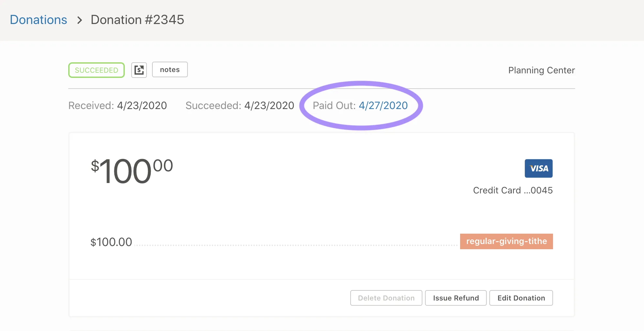The height and width of the screenshot is (331, 644).
Task: Select the $100.00 designation line amount
Action: (x=111, y=241)
